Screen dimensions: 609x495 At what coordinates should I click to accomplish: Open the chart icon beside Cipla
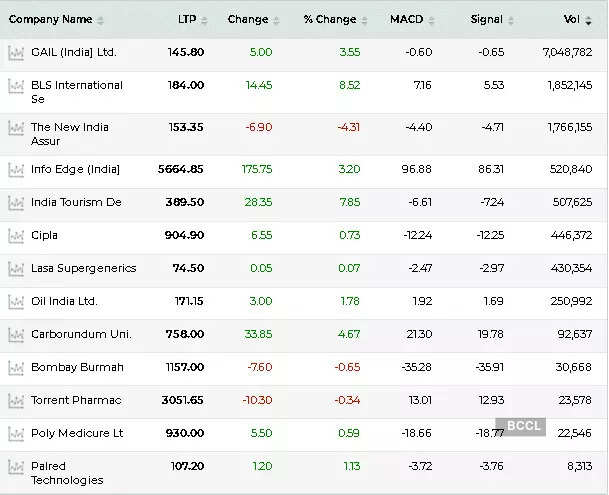pos(15,236)
